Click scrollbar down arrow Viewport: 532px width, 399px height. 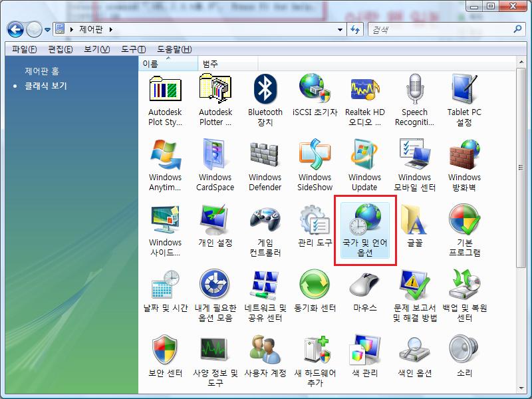tap(521, 388)
